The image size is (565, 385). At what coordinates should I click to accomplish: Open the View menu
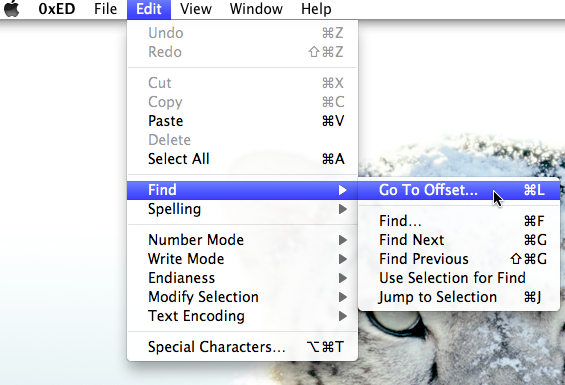click(196, 9)
